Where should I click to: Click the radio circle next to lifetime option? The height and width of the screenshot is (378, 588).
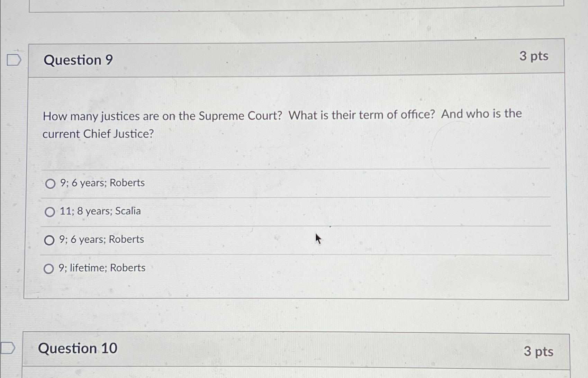(50, 268)
